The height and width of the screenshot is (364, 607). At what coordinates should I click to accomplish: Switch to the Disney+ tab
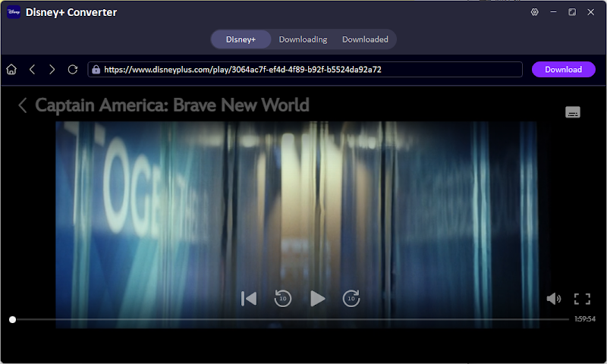(241, 39)
